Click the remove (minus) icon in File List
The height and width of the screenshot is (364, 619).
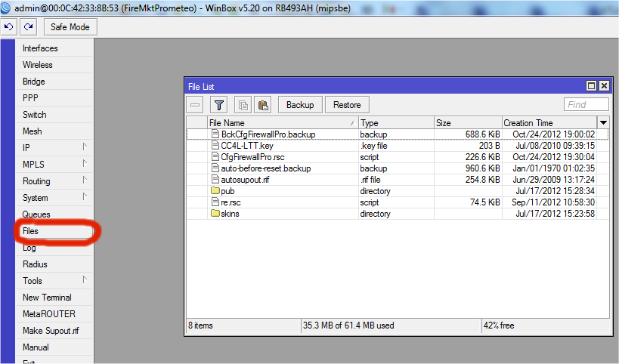196,105
